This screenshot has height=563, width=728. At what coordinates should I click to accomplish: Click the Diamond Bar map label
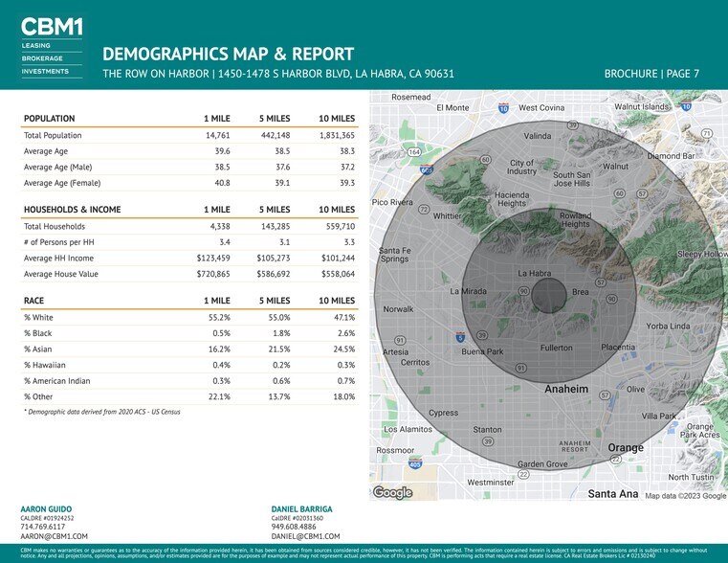[671, 156]
